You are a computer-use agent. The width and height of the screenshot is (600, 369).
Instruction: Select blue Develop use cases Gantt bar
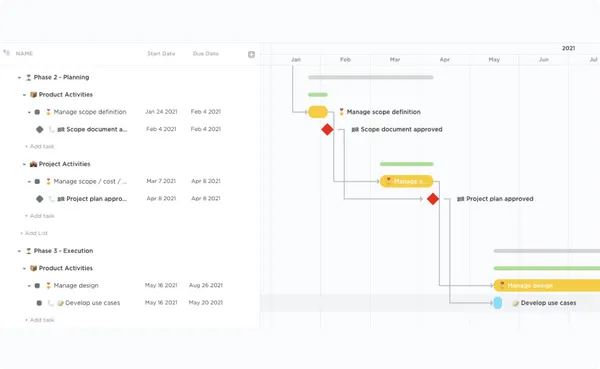497,303
